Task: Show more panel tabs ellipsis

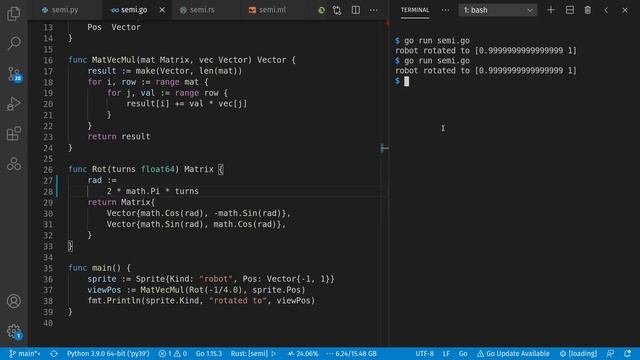Action: pyautogui.click(x=445, y=10)
